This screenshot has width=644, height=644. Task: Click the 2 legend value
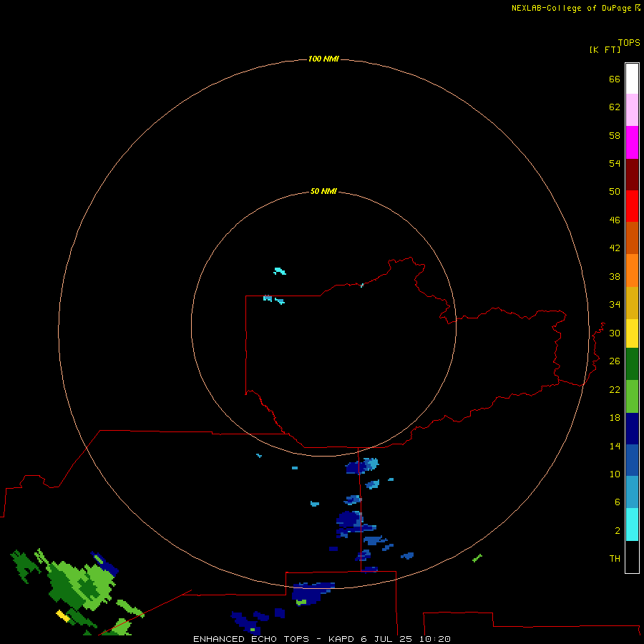tap(618, 531)
